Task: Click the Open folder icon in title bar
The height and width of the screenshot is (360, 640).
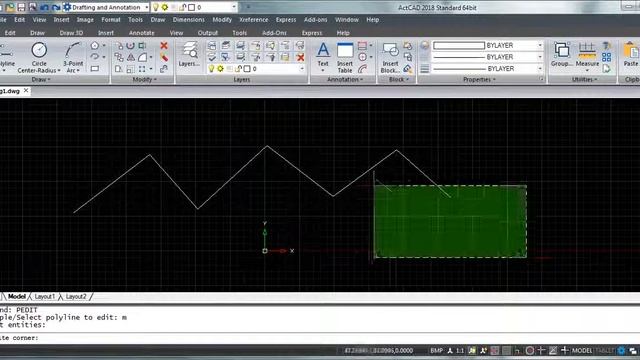Action: (x=10, y=7)
